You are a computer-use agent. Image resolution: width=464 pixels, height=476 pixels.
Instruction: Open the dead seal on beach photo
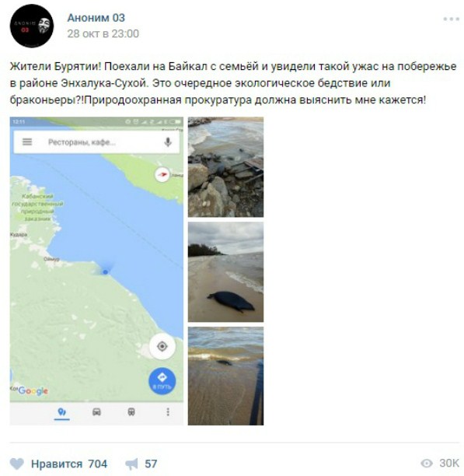point(225,271)
